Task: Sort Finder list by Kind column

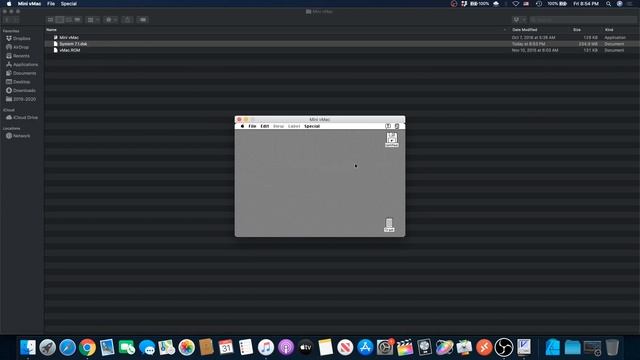Action: pos(609,30)
